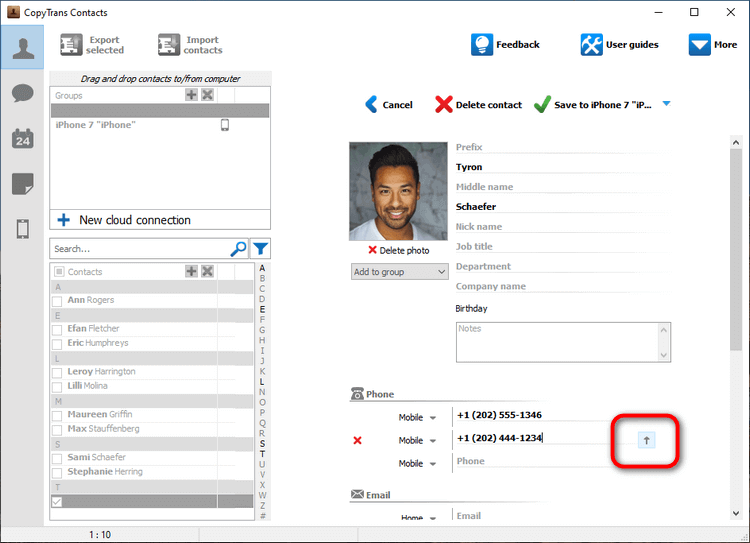Open Feedback
Viewport: 750px width, 543px height.
[x=505, y=44]
